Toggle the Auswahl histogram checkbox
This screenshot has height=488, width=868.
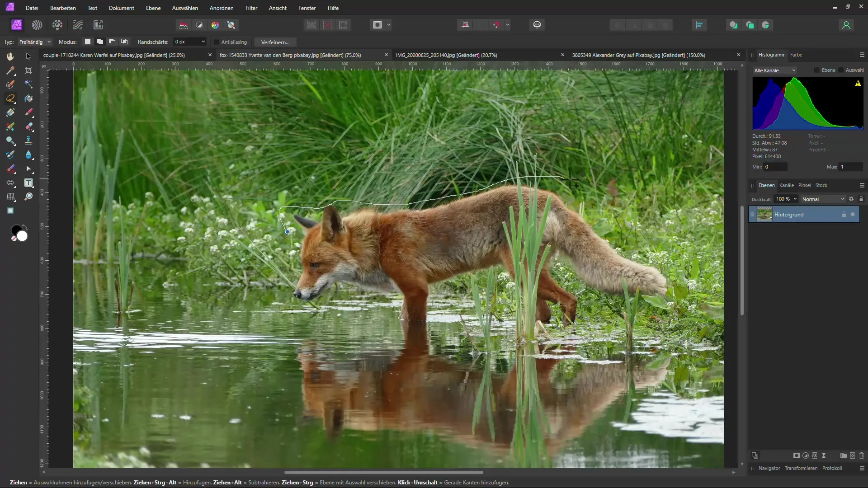click(841, 70)
